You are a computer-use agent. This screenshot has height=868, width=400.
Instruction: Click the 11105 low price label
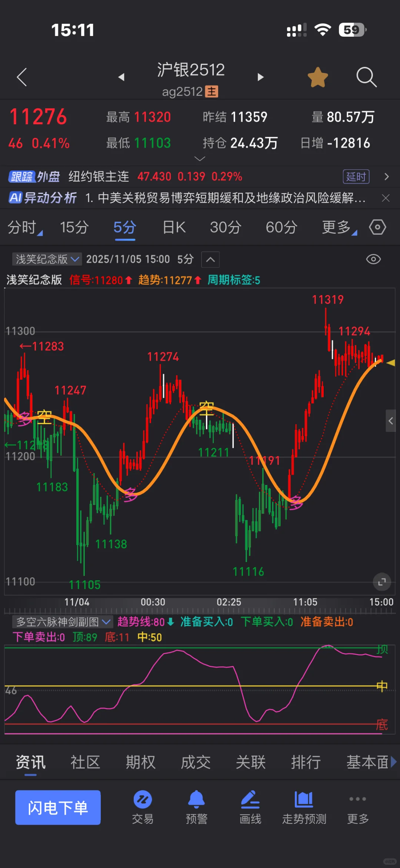[84, 585]
